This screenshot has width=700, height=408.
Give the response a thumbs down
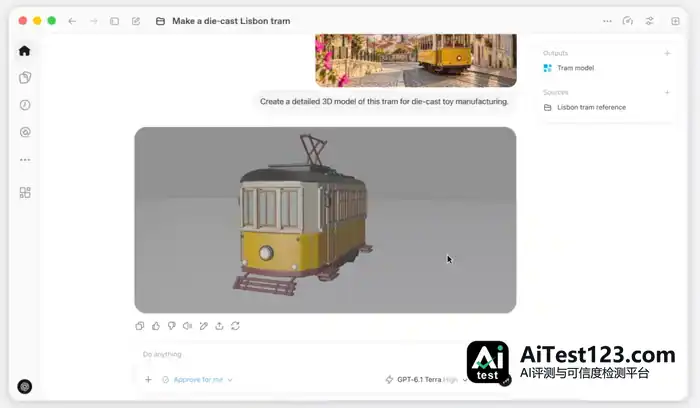tap(172, 326)
